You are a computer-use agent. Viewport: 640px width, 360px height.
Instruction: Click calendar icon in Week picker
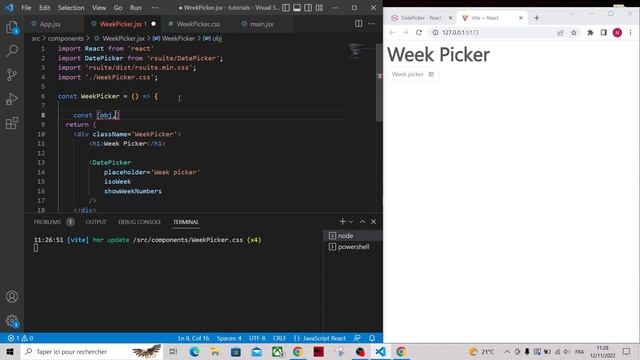click(431, 74)
